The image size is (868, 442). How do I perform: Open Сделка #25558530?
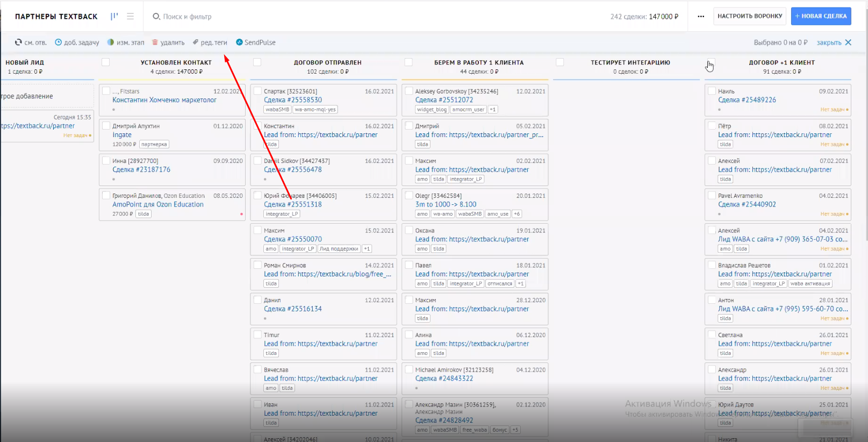tap(293, 100)
